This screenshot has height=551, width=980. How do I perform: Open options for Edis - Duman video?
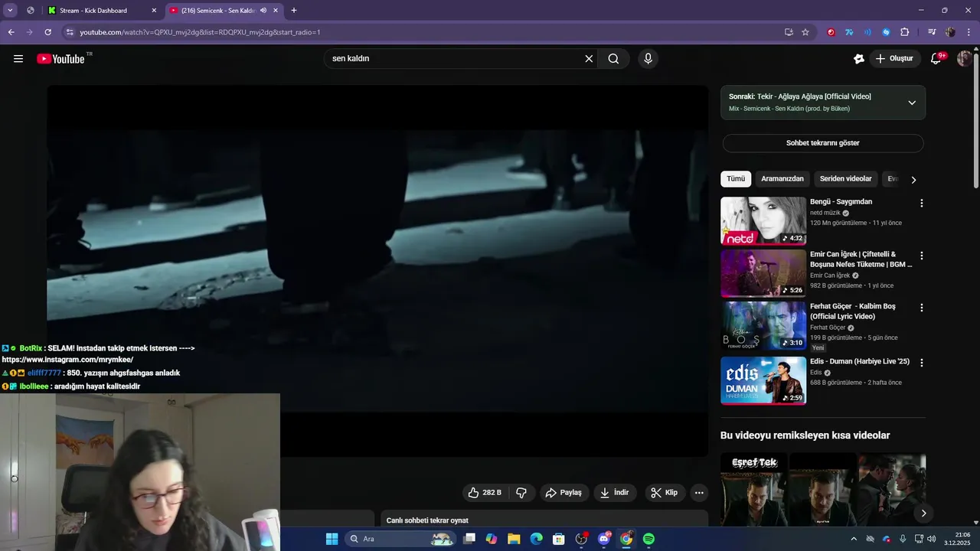[x=922, y=363]
